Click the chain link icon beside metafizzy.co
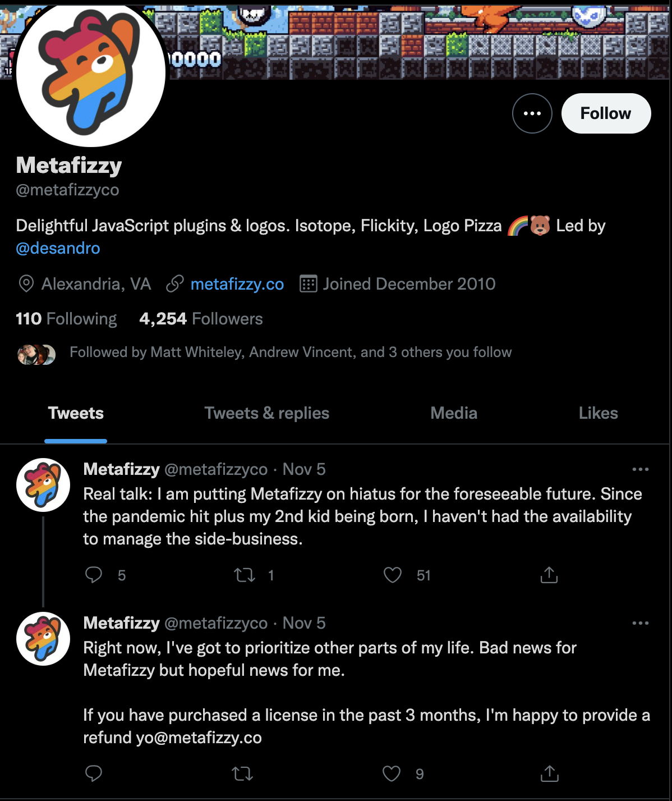 pos(174,284)
